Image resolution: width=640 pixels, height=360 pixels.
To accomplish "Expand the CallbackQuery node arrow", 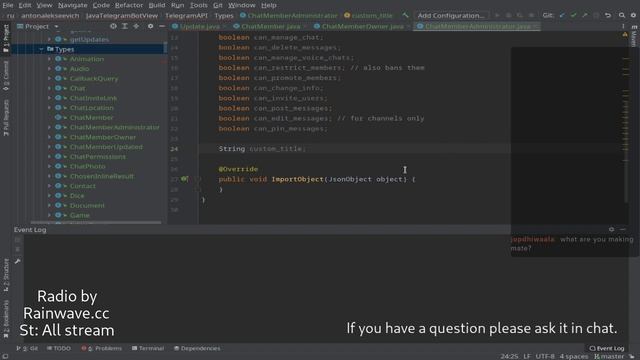I will pos(49,78).
